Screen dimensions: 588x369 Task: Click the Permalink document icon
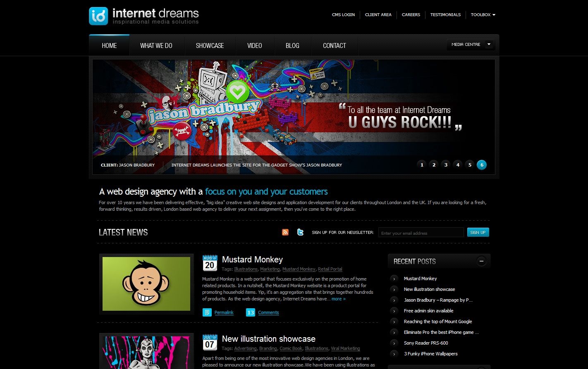(207, 312)
